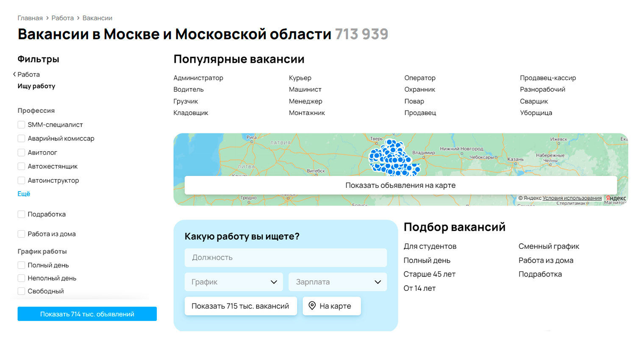Tick the Аварийный комиссар checkbox
644x343 pixels.
pyautogui.click(x=21, y=139)
